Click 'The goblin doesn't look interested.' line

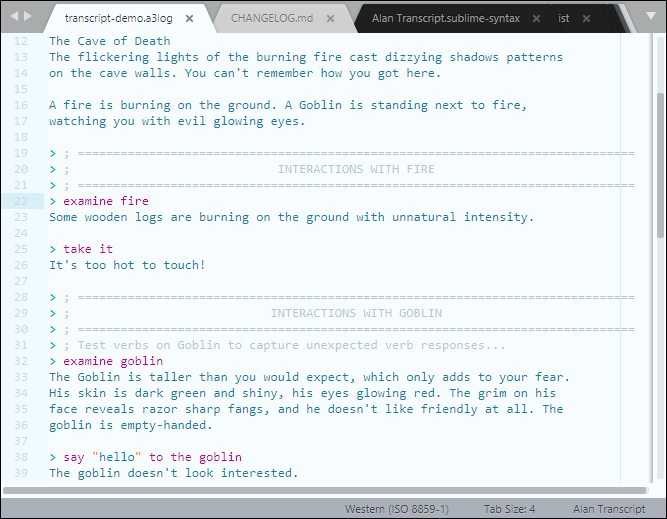coord(174,473)
